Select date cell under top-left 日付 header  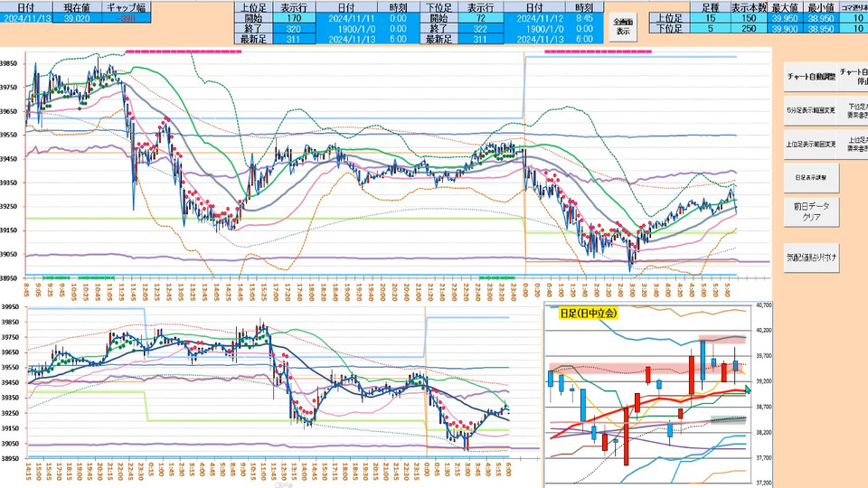click(25, 18)
